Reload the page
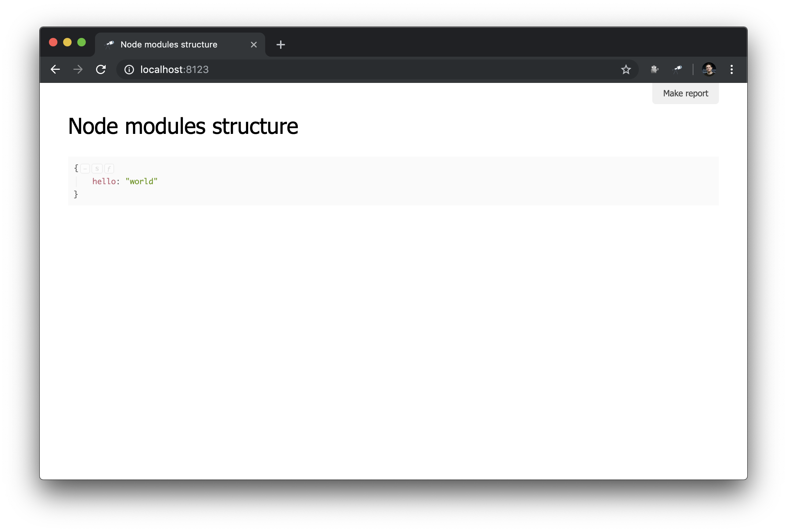This screenshot has width=787, height=532. click(101, 69)
